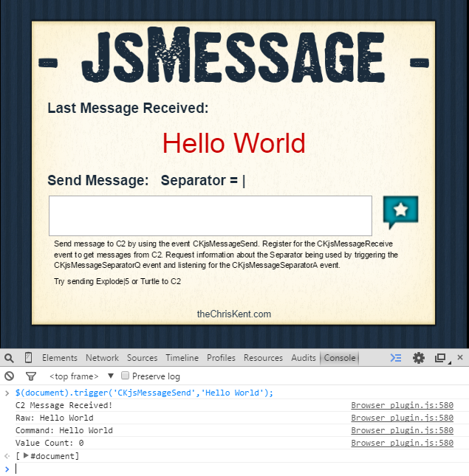Open DevTools settings gear icon
Screen dimensions: 469x476
click(x=419, y=358)
